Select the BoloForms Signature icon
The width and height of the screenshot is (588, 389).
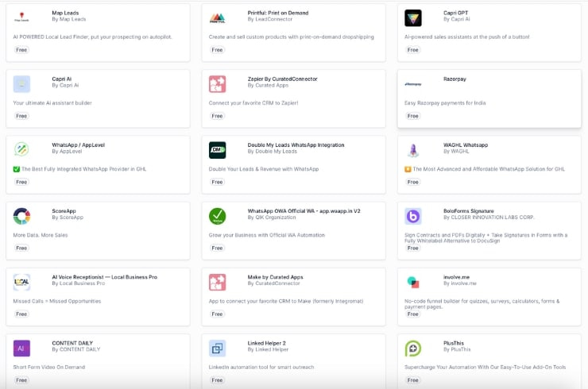click(x=413, y=216)
